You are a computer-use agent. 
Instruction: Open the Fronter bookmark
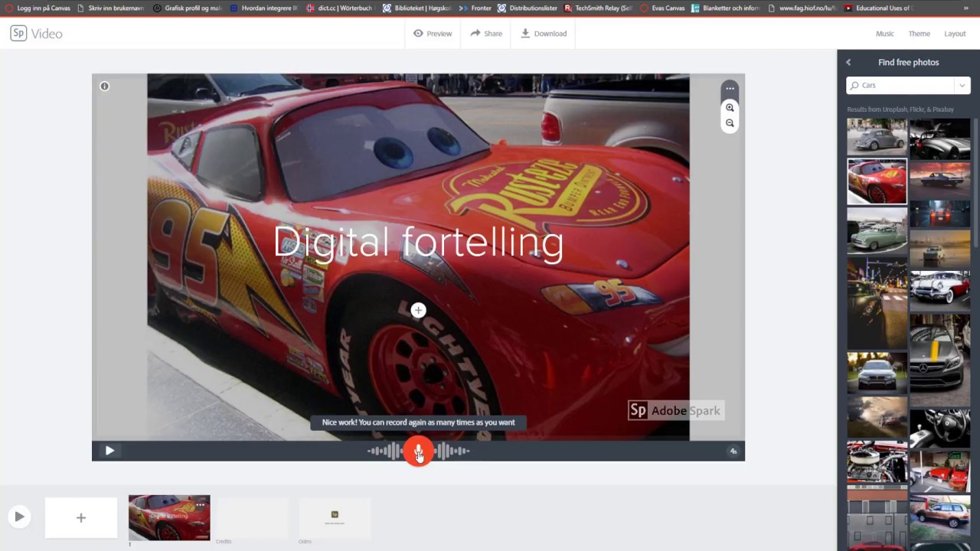(x=475, y=8)
